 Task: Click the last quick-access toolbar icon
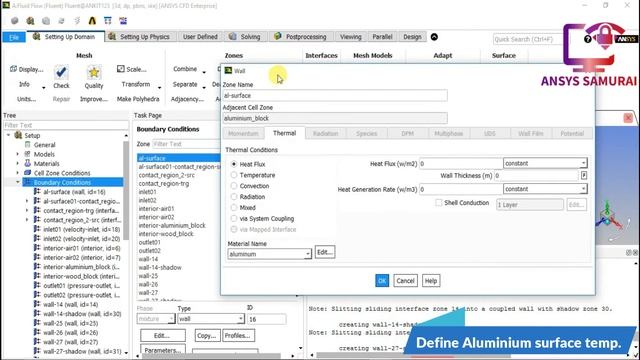123,20
